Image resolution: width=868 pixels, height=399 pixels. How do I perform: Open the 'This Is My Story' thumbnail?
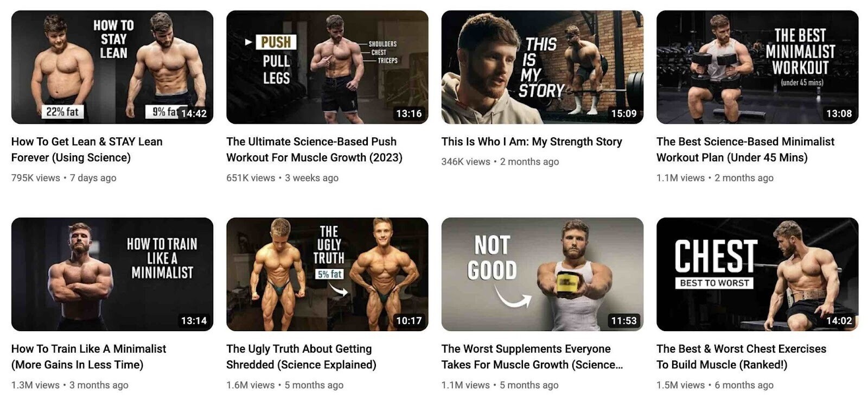coord(542,67)
